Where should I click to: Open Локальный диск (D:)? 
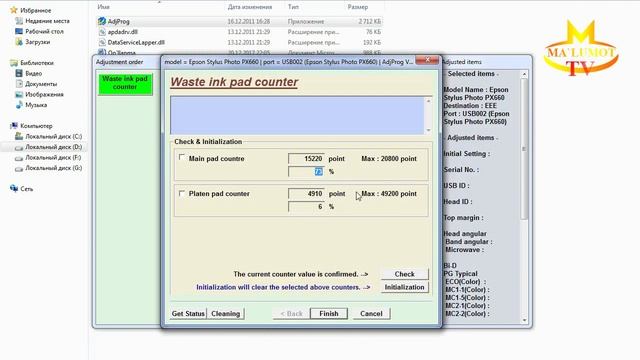(x=53, y=147)
